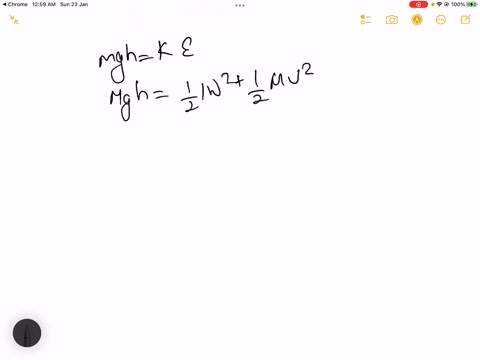Open the minimized pen tool palette
Viewport: 480px width, 360px height.
27,333
